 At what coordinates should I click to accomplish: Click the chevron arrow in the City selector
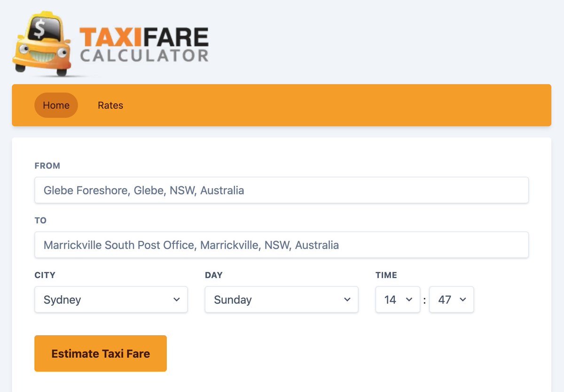[x=177, y=300]
